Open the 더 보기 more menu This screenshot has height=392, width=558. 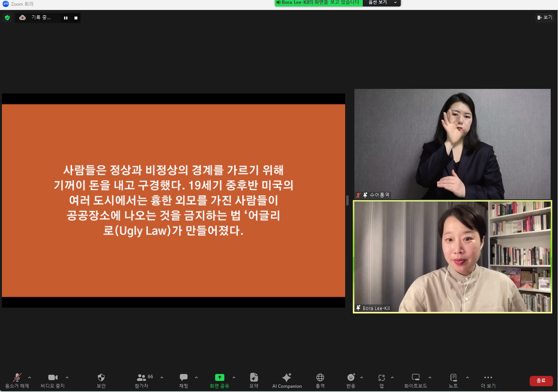pyautogui.click(x=488, y=380)
